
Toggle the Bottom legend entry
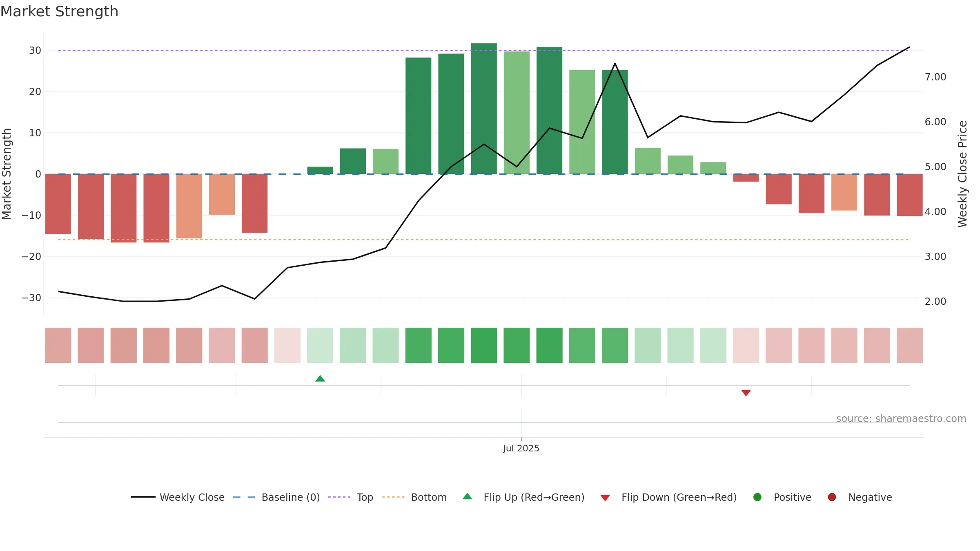(x=414, y=497)
